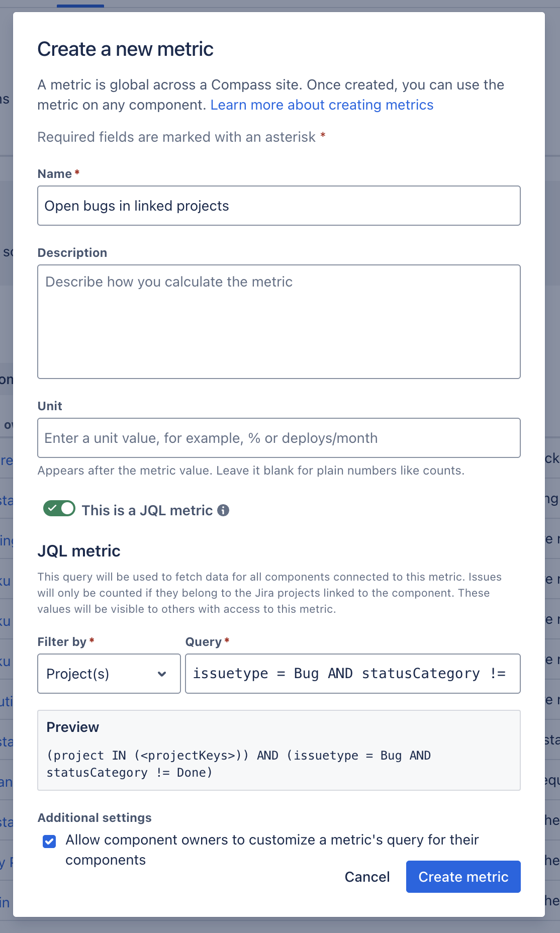Click the Unit value input field
The height and width of the screenshot is (933, 560).
point(278,438)
